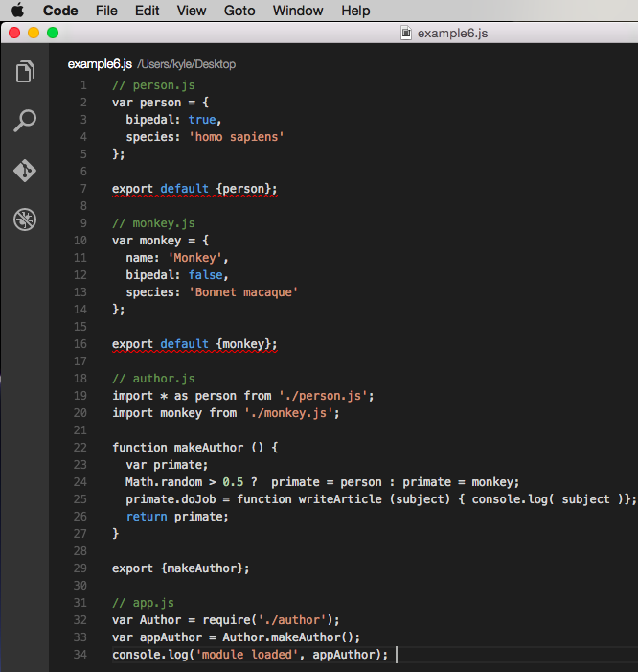This screenshot has height=672, width=638.
Task: Open the Debug view
Action: (25, 220)
